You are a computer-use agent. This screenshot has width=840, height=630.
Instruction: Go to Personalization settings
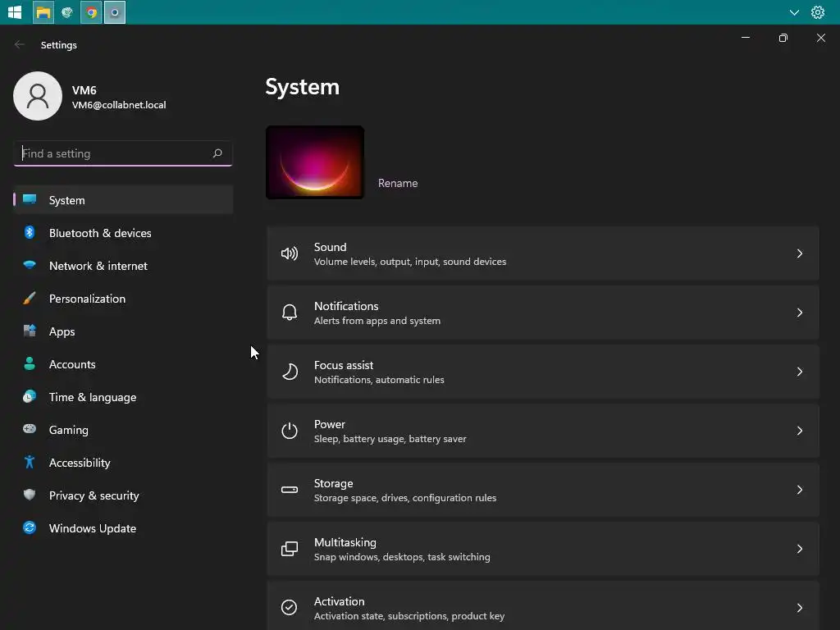click(x=123, y=299)
